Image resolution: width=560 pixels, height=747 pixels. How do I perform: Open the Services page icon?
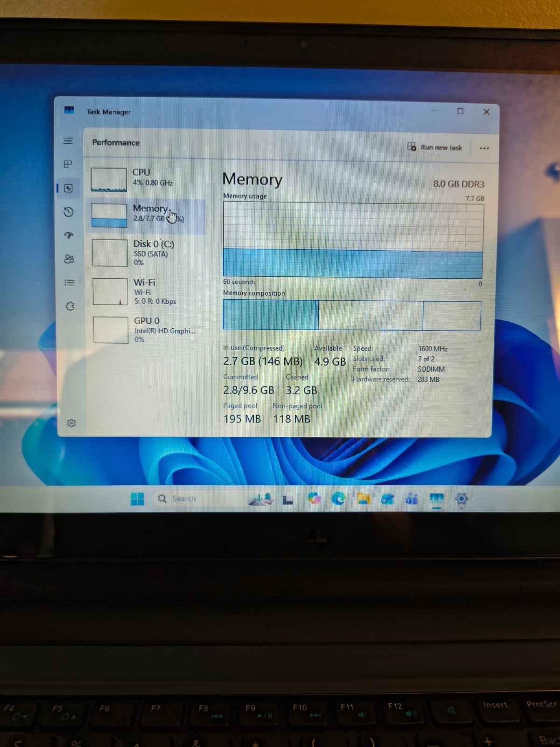tap(70, 306)
